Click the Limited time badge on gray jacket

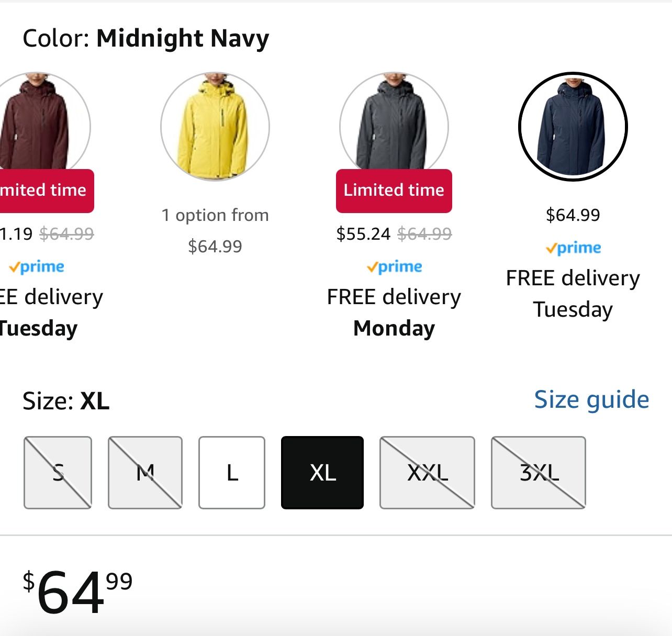coord(394,191)
